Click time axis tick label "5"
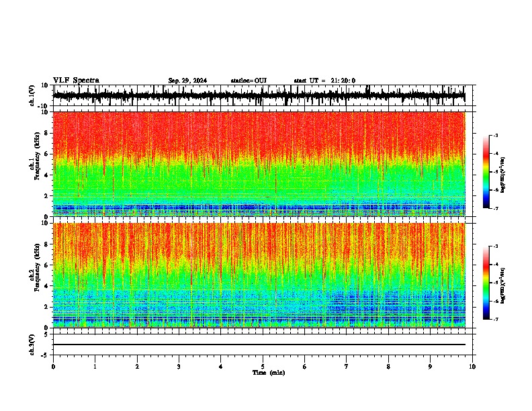Viewport: 532px width, 411px height. (263, 367)
